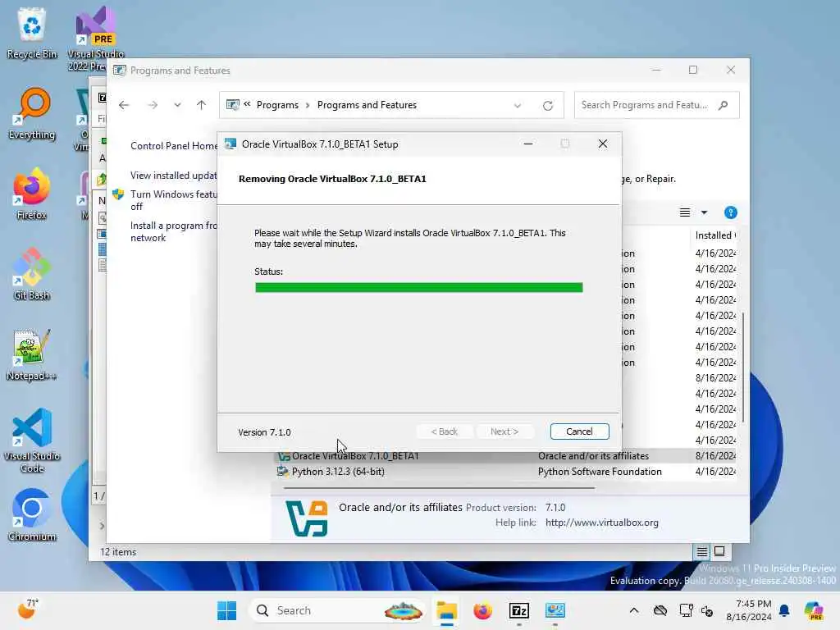This screenshot has width=840, height=630.
Task: Open Git Bash desktop shortcut
Action: pyautogui.click(x=32, y=274)
